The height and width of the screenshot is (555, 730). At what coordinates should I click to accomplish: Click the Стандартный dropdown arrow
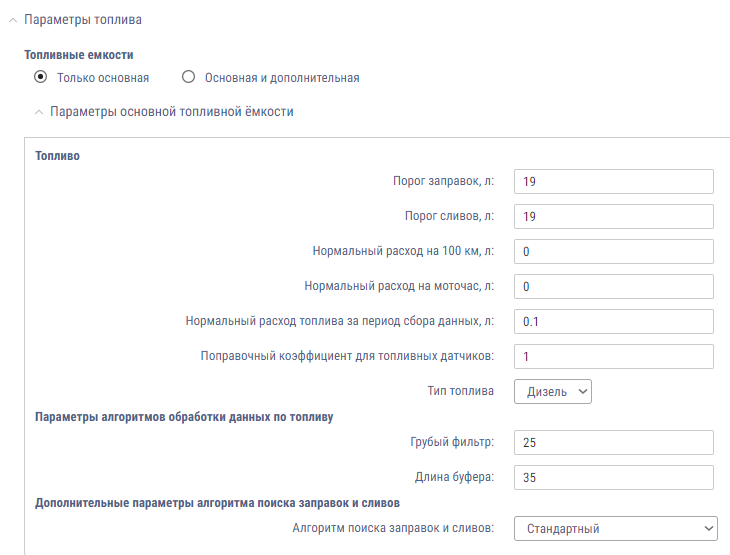pos(708,527)
